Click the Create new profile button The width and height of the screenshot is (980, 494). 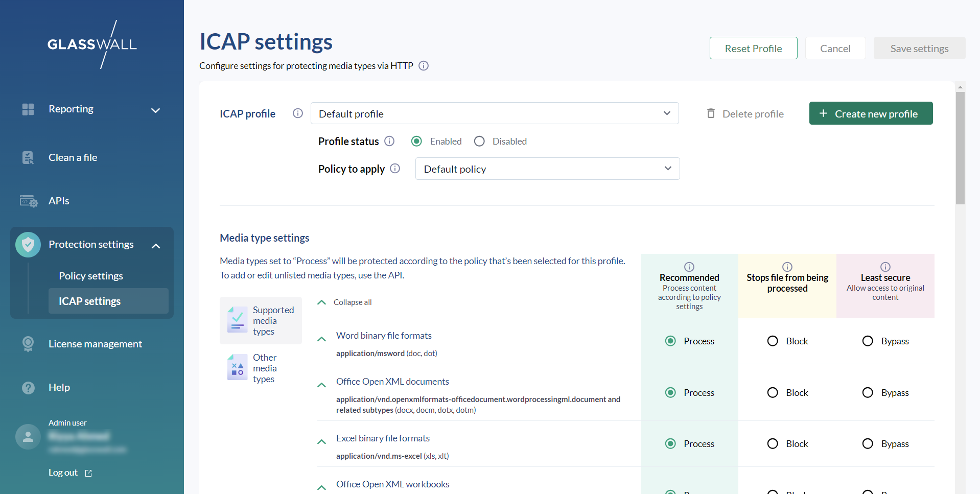tap(871, 113)
